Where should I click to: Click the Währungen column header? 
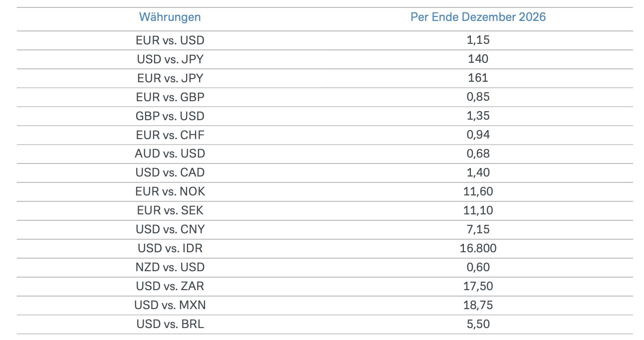[170, 17]
